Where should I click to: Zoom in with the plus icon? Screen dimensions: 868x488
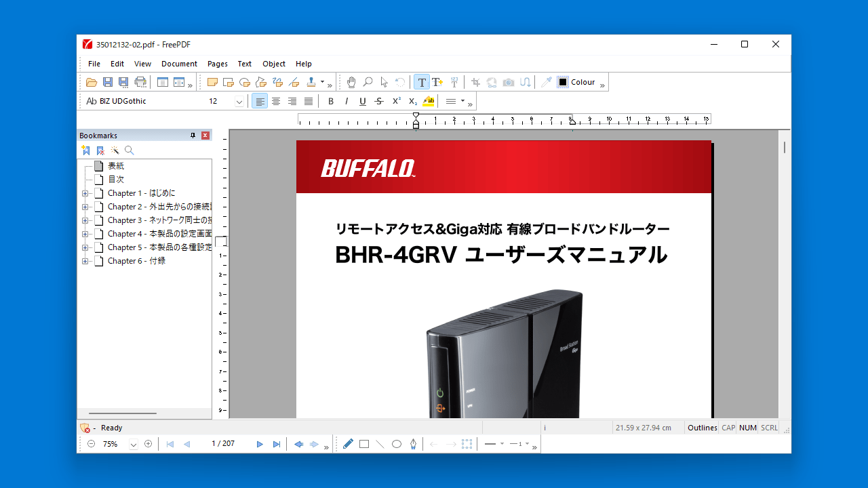point(149,444)
